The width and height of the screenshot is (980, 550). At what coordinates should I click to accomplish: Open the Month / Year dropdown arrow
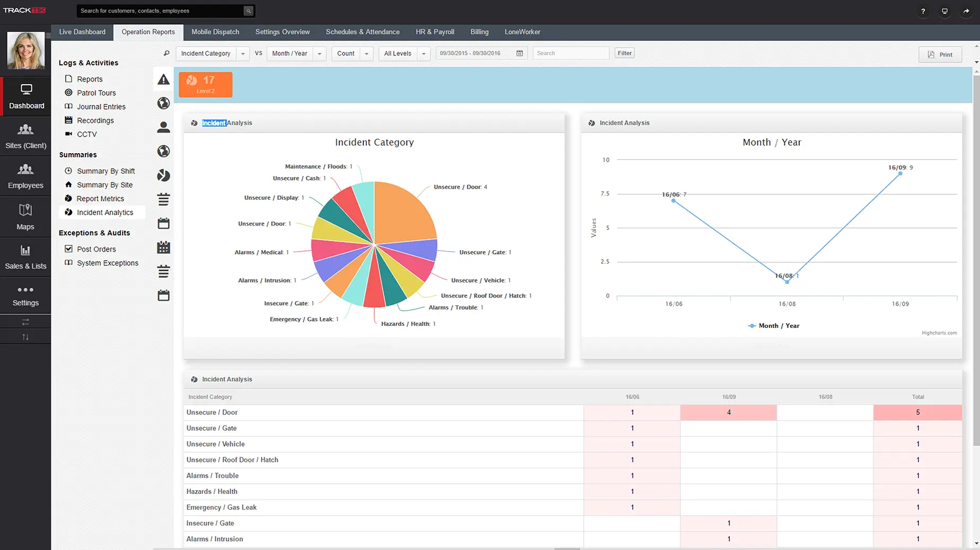click(319, 54)
